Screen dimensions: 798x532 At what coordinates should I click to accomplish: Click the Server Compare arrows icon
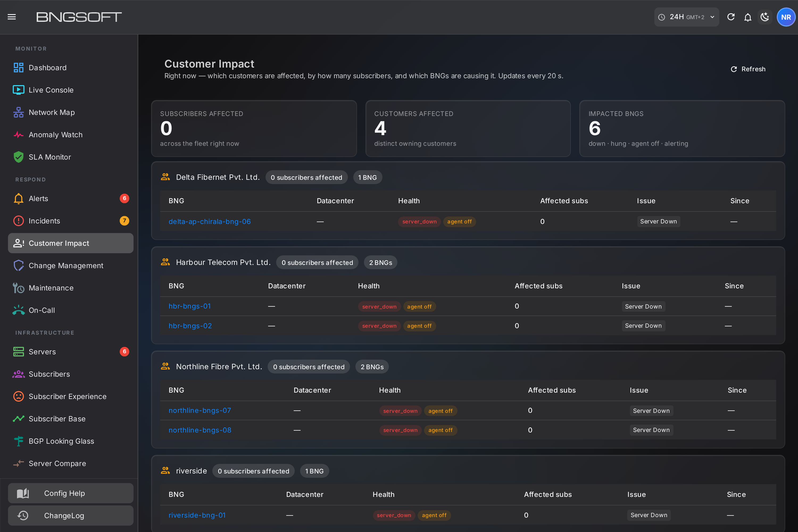18,463
